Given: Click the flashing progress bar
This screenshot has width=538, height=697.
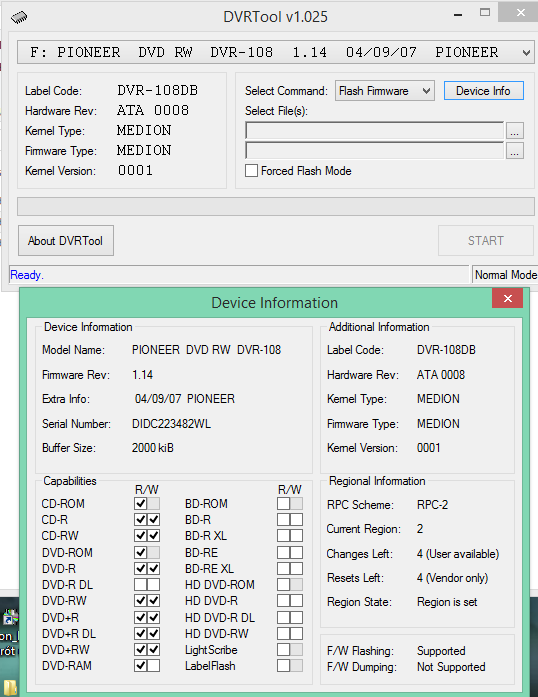Looking at the screenshot, I should 276,207.
